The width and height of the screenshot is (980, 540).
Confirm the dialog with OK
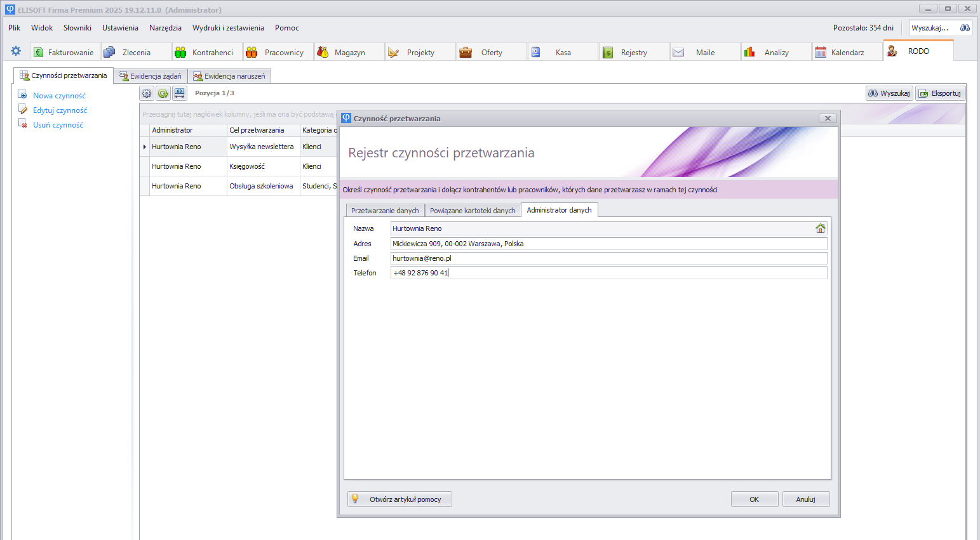[x=754, y=499]
